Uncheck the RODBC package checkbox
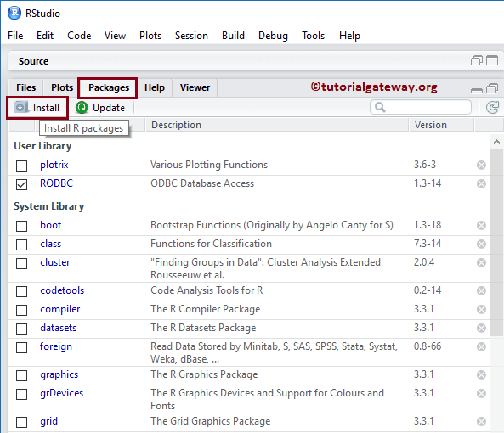The image size is (504, 433). coord(21,184)
